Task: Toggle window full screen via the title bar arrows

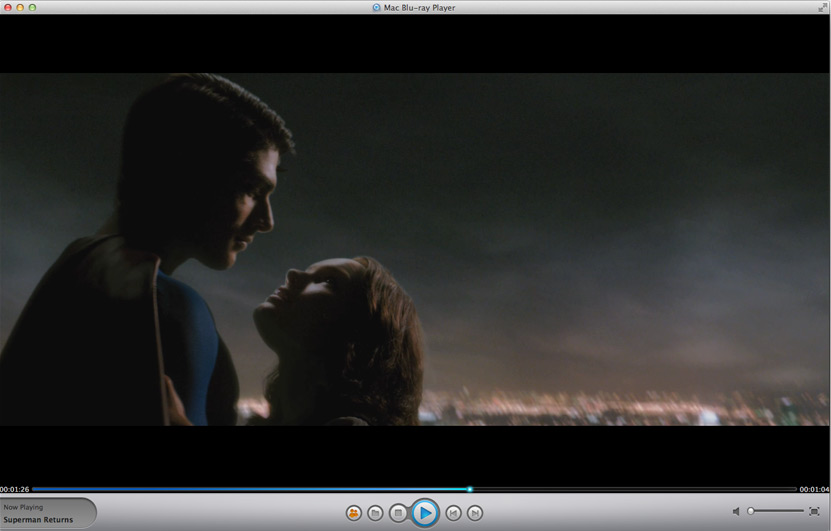Action: click(x=822, y=7)
